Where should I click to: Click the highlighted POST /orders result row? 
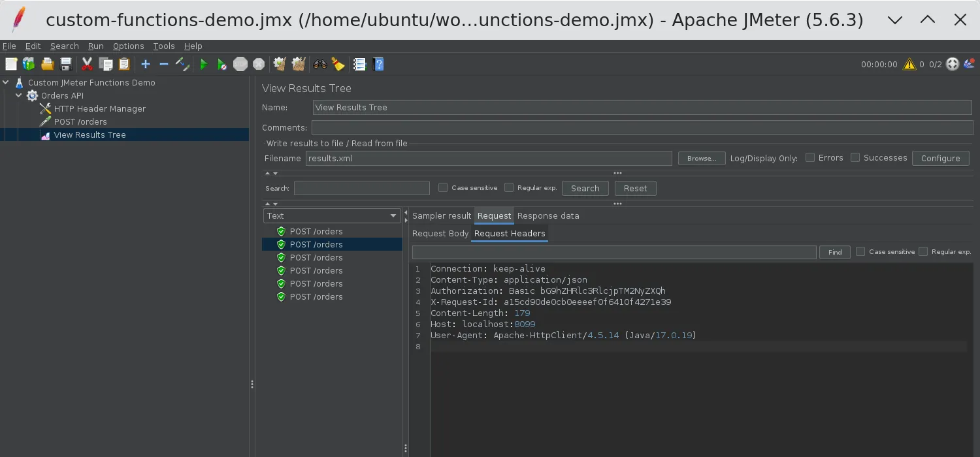(x=332, y=244)
